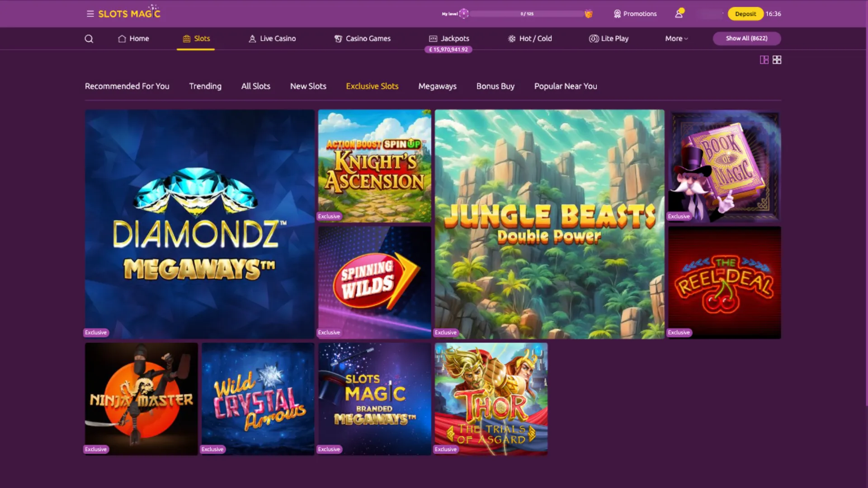This screenshot has height=488, width=868.
Task: Select Exclusive Slots tab
Action: [372, 86]
